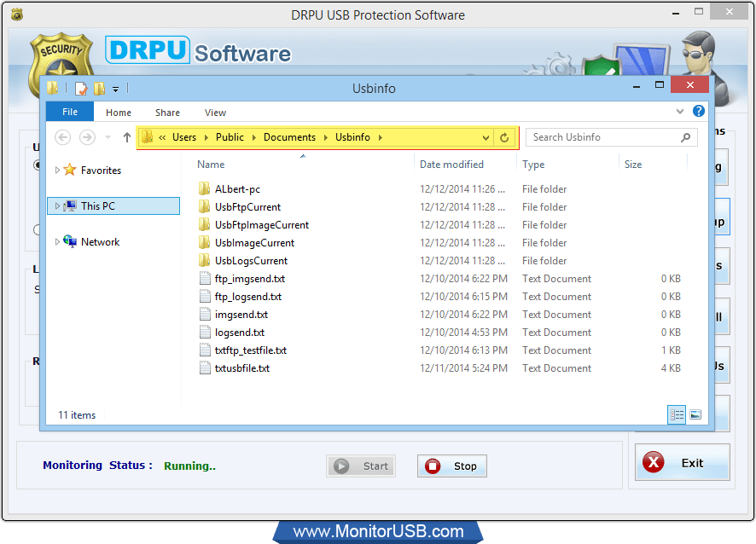
Task: Click the New folder icon in Usbinfo title bar
Action: tap(99, 88)
